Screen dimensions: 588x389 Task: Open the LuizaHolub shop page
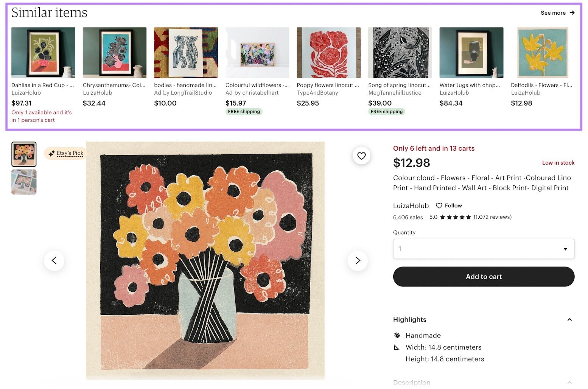tap(411, 205)
